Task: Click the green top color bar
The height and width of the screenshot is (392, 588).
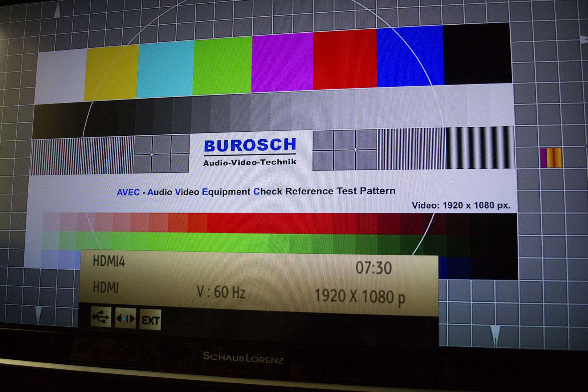Action: point(222,66)
